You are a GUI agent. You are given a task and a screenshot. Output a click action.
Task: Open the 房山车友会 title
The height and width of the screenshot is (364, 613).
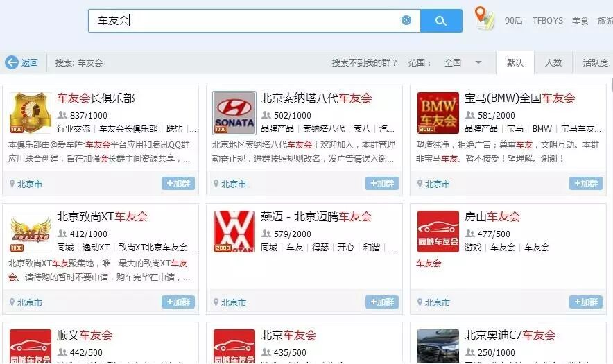492,216
